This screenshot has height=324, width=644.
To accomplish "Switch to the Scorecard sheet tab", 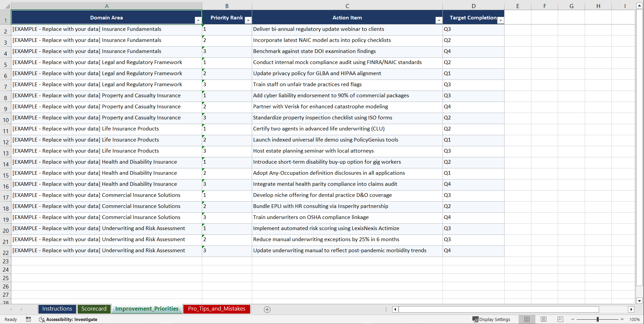I will pos(94,309).
